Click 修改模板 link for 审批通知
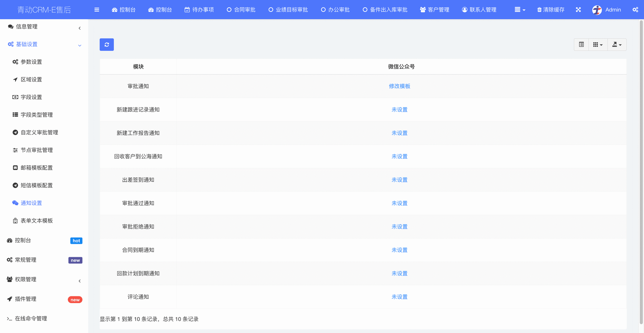The image size is (644, 333). click(x=399, y=86)
